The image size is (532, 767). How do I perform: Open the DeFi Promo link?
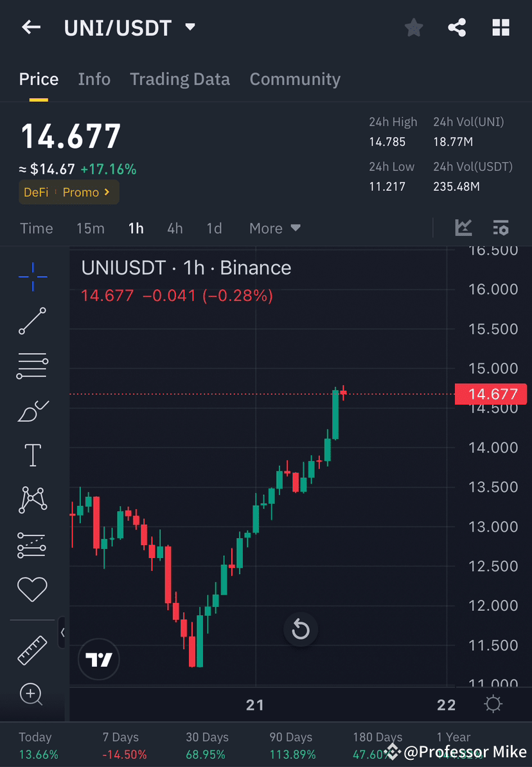click(x=69, y=192)
